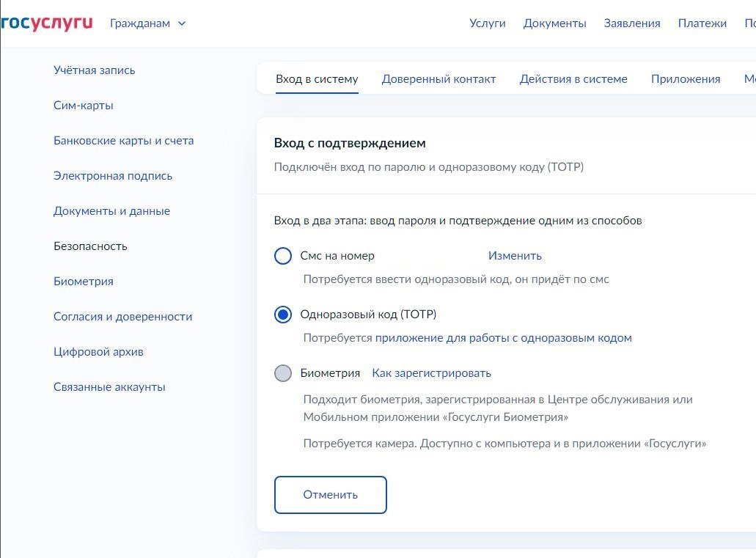Select the Смс на номер radio button
756x558 pixels.
[x=283, y=256]
